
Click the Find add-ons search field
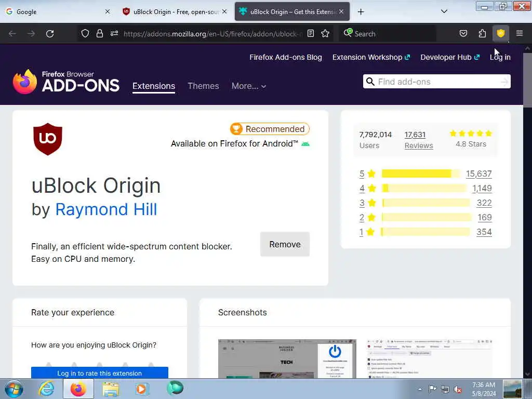point(436,82)
